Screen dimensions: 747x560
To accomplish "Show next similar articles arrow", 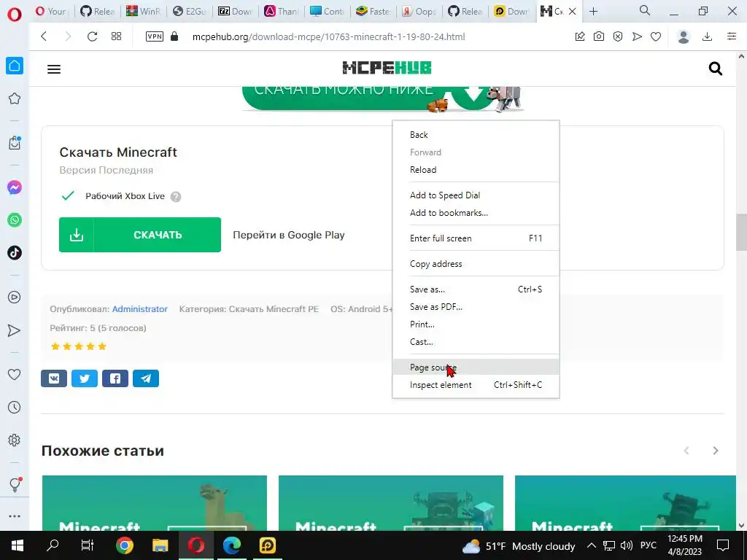I will 715,451.
